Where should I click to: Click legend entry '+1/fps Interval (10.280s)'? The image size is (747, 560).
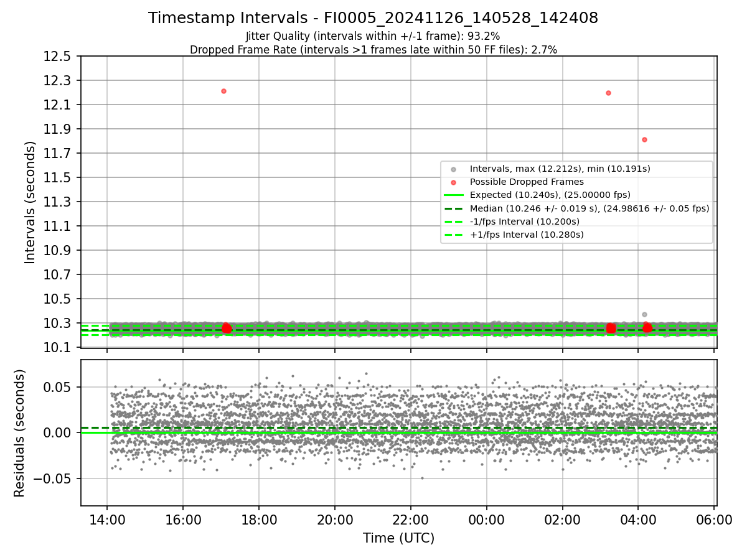click(x=527, y=235)
